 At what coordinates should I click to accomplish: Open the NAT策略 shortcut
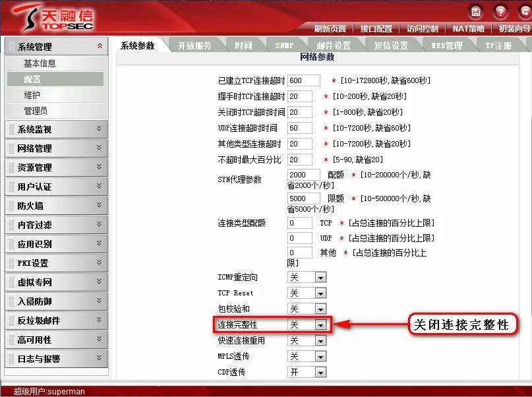coord(468,29)
